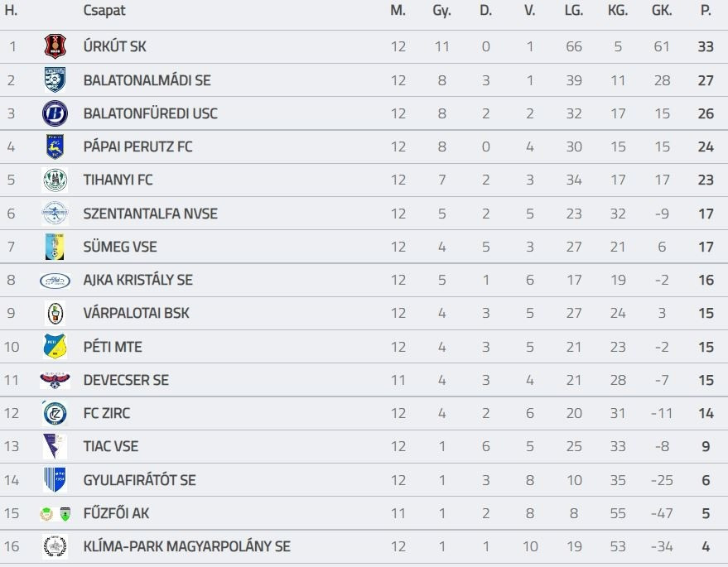Screen dimensions: 728x567
Task: Click the Csapat column header
Action: 104,11
